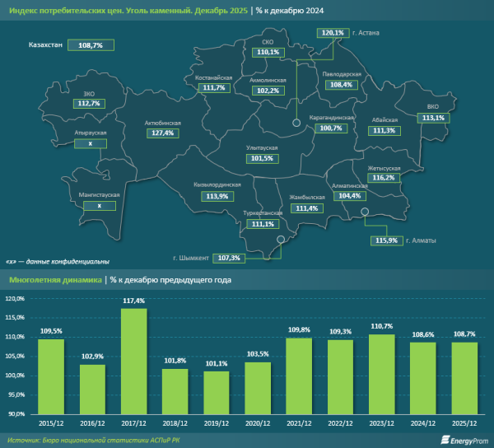Select the Atyrau confidential 'x' value box
Screen dimensions: 494x448
coord(91,143)
